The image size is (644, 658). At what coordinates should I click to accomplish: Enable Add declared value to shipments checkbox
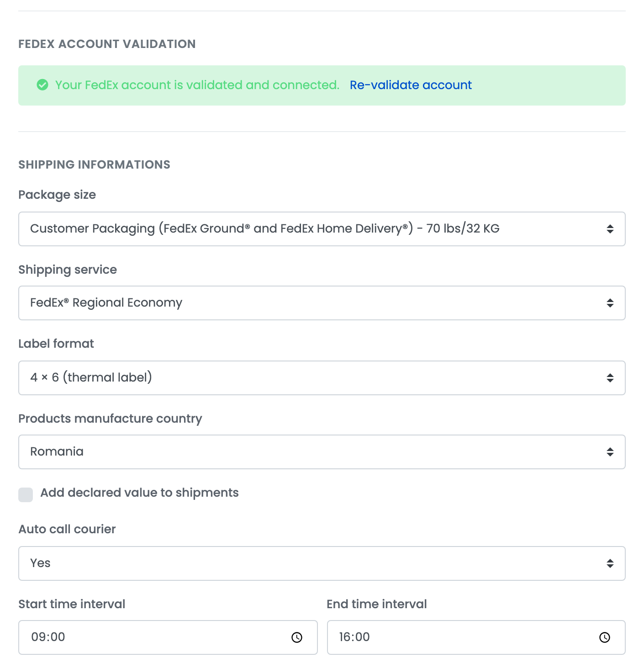pos(26,494)
